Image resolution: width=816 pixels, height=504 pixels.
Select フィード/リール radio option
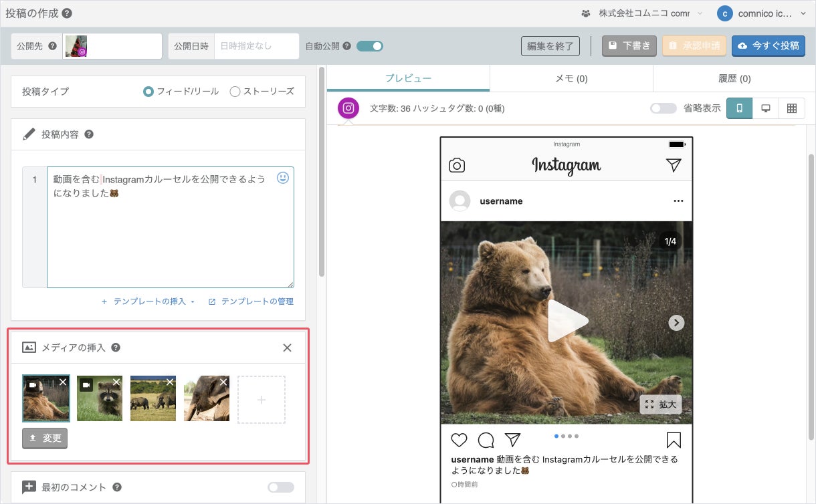coord(181,92)
